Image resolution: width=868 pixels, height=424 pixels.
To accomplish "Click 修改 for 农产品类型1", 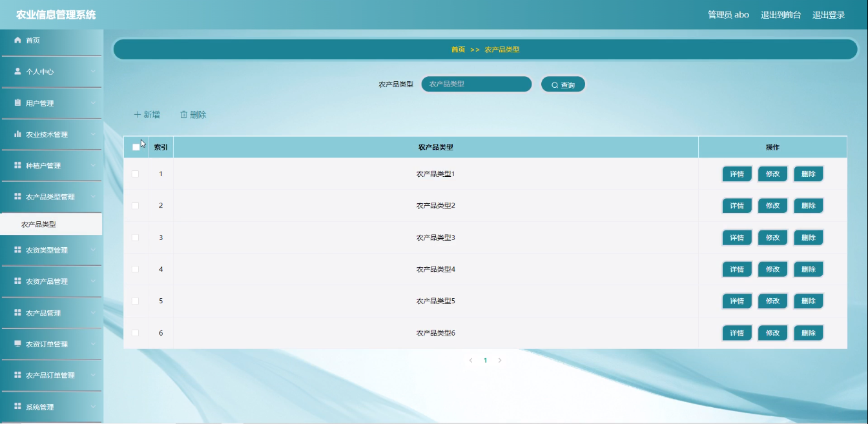I will tap(772, 174).
